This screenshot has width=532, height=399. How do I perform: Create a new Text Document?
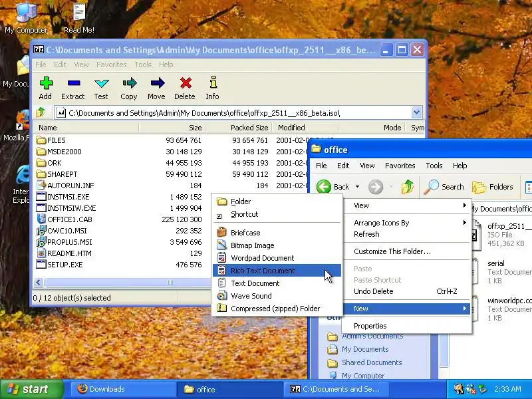pyautogui.click(x=277, y=283)
